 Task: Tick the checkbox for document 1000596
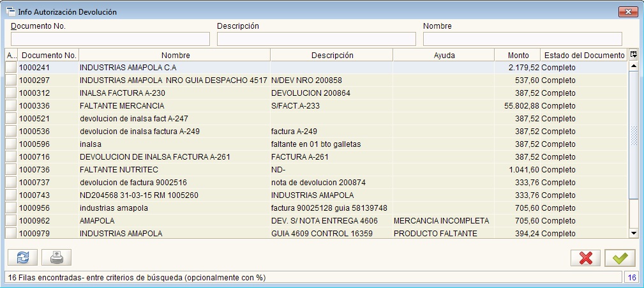[x=11, y=144]
